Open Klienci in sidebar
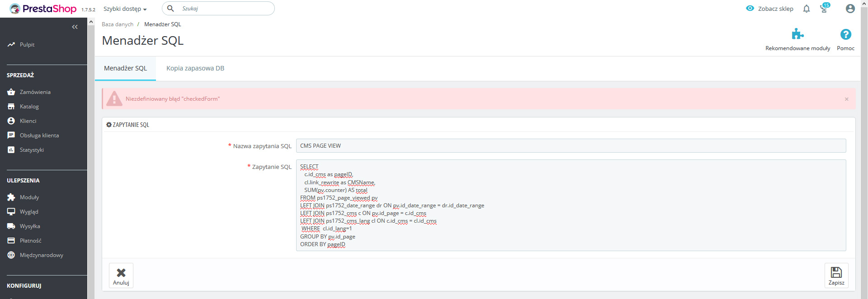This screenshot has height=299, width=868. pos(28,121)
